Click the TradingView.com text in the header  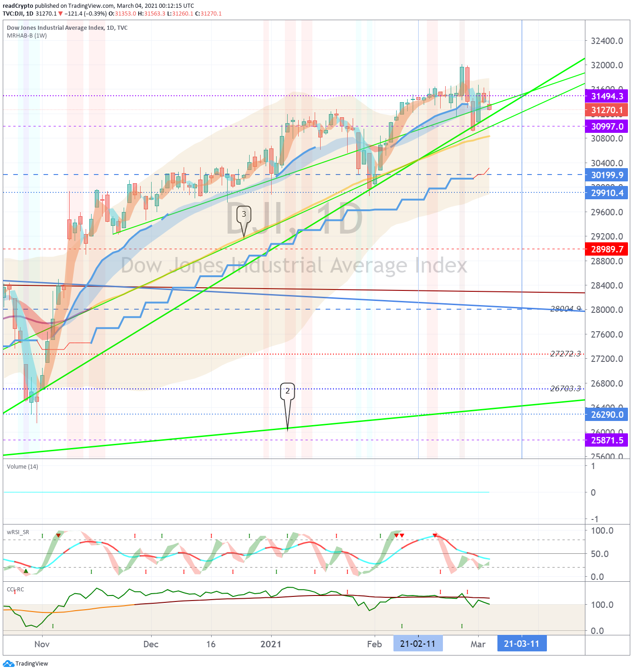pos(91,6)
